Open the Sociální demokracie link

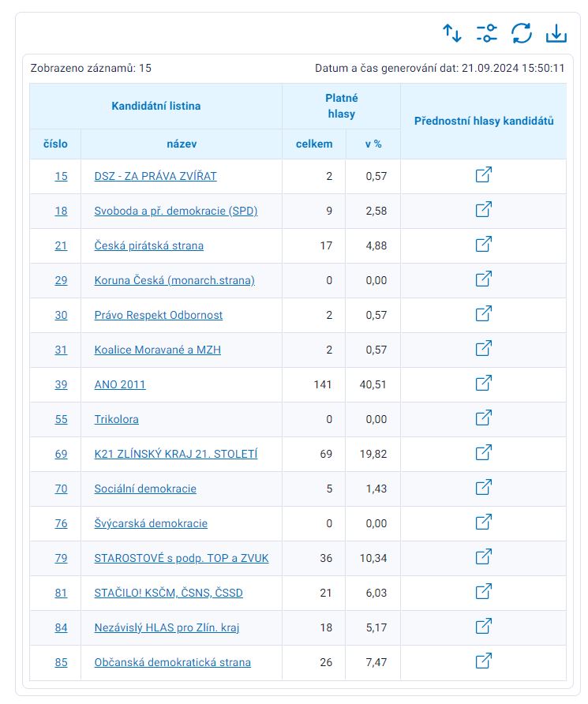145,489
